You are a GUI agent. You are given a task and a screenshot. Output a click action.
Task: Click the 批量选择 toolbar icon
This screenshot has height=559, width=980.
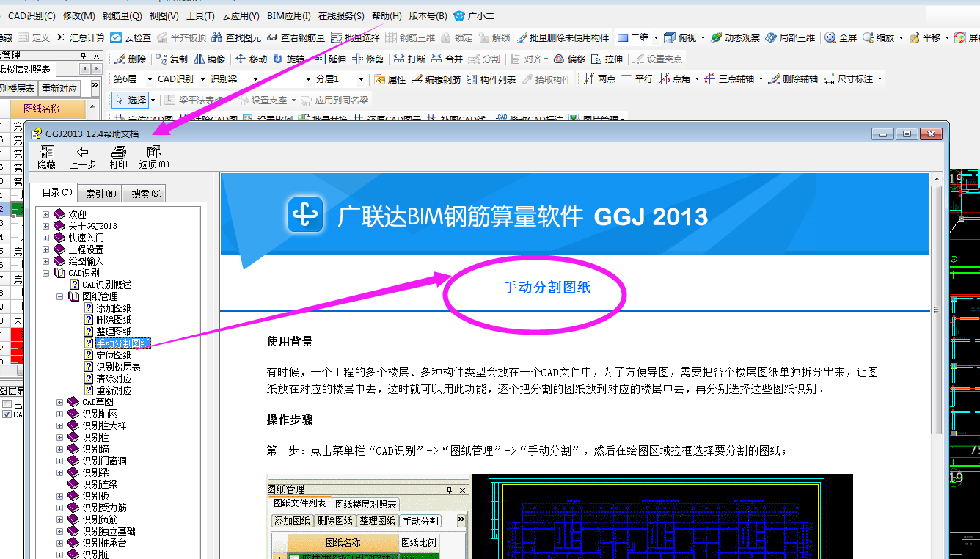337,37
